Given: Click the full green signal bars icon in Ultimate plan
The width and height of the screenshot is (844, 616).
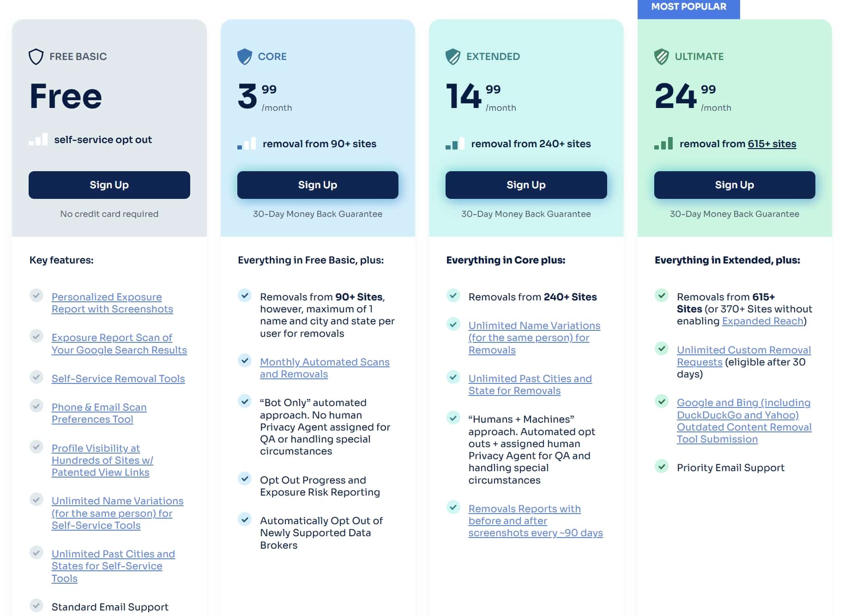Looking at the screenshot, I should coord(663,144).
